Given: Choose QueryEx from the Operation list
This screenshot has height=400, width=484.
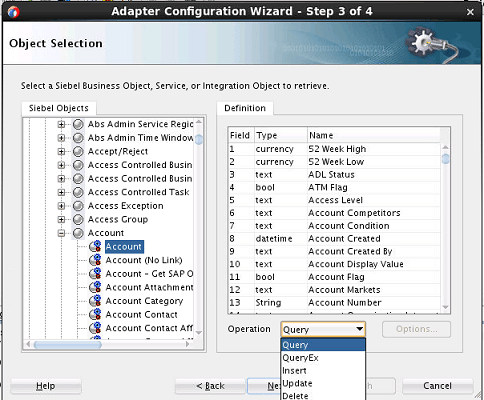Looking at the screenshot, I should pyautogui.click(x=323, y=358).
